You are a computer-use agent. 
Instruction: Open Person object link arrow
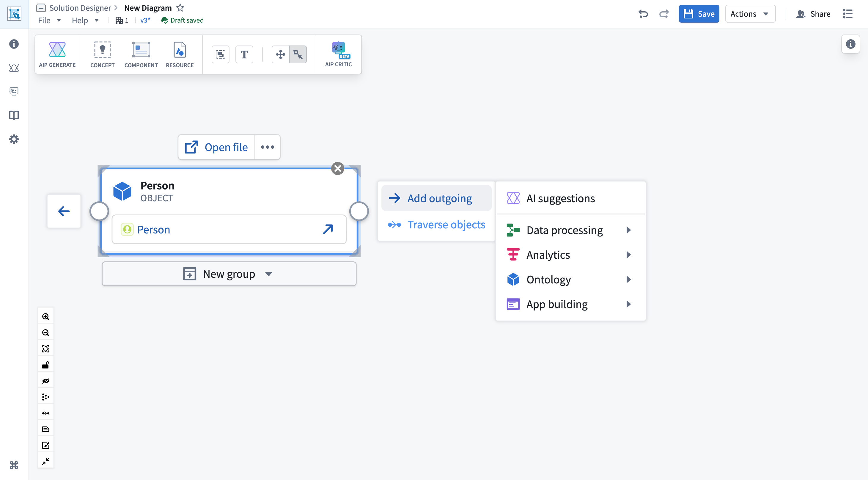coord(328,229)
